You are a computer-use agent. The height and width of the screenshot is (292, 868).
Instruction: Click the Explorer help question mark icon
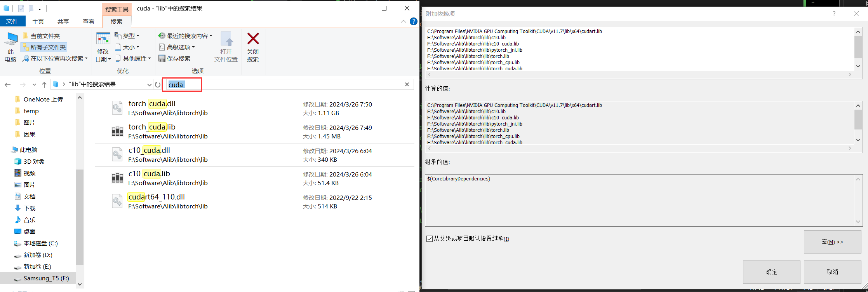[414, 21]
